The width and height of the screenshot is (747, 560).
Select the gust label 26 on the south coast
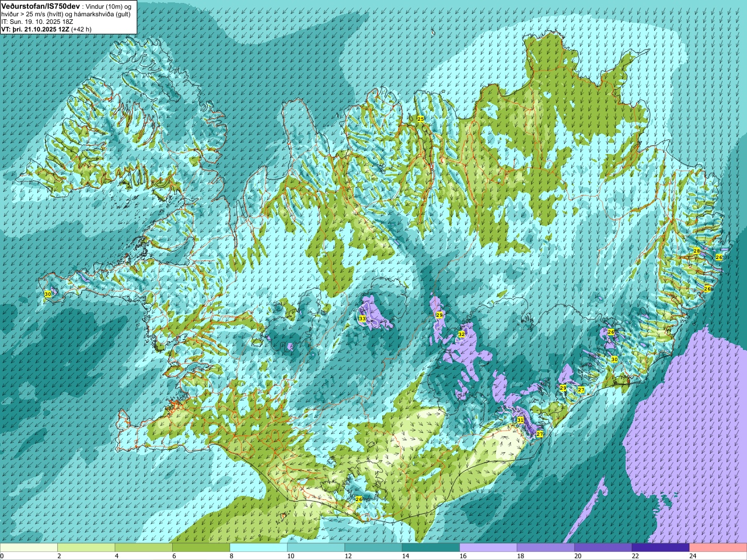coord(359,499)
